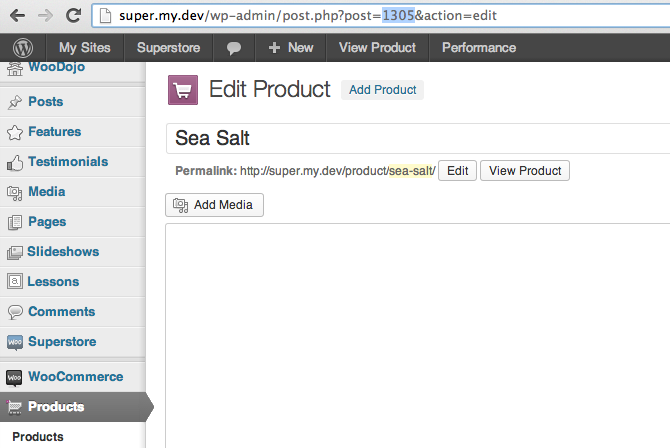670x448 pixels.
Task: Click View Product button beside permalink
Action: click(x=525, y=171)
